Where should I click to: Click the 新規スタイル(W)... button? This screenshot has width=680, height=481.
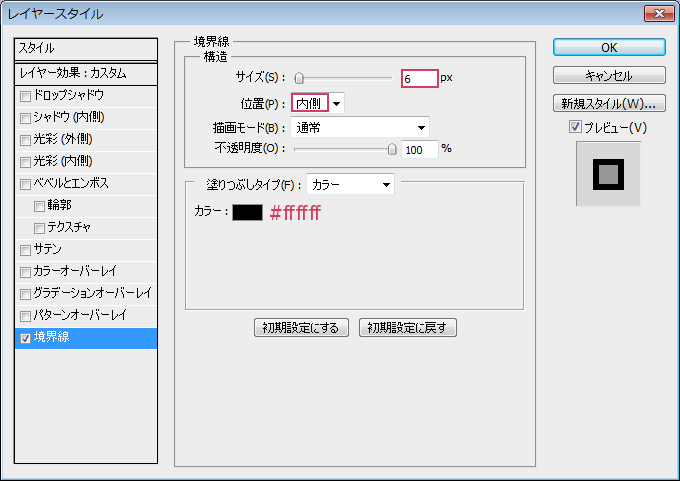[x=609, y=104]
